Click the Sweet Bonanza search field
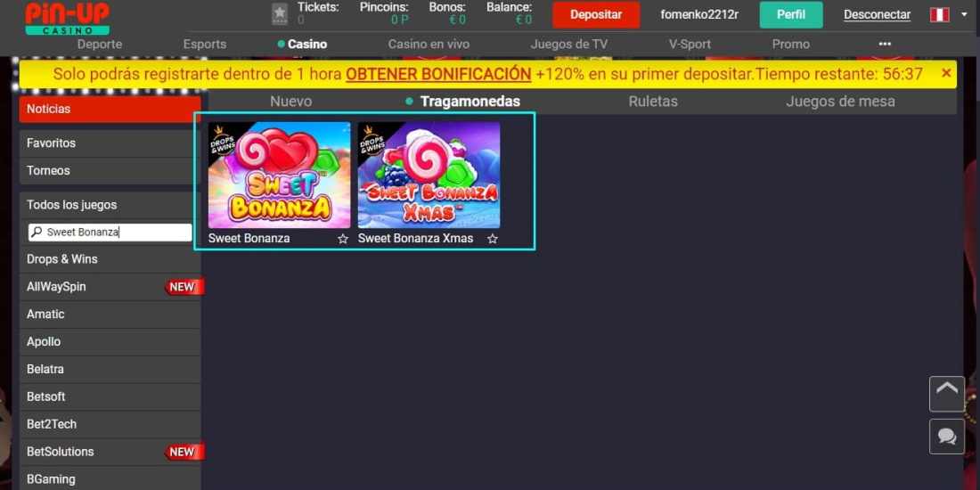The height and width of the screenshot is (490, 980). point(110,233)
